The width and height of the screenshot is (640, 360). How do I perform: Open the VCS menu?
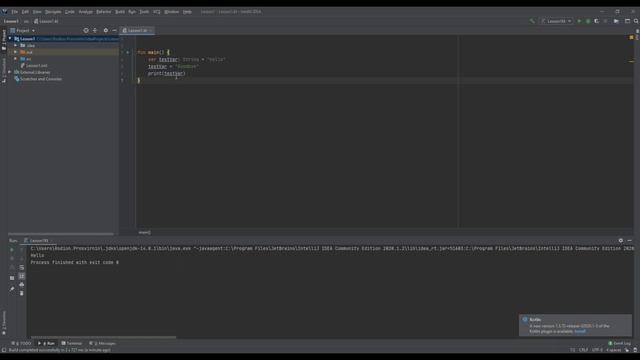click(x=157, y=12)
